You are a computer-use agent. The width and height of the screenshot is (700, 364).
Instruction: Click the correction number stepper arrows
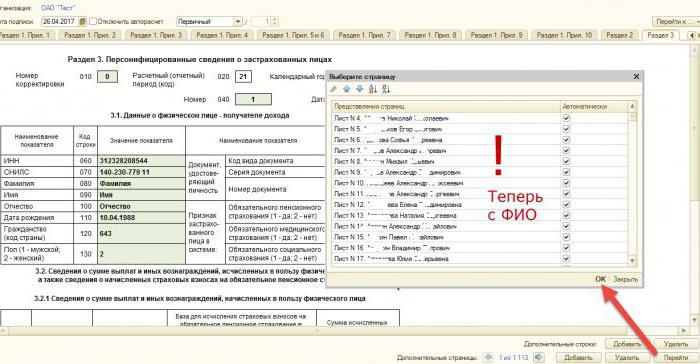pos(275,21)
